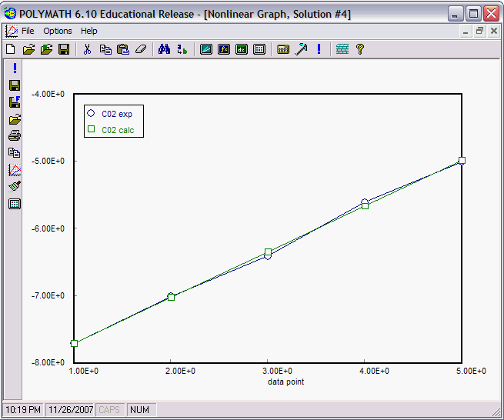Viewport: 504px width, 420px height.
Task: Click the yellow question mark help icon
Action: pos(359,49)
